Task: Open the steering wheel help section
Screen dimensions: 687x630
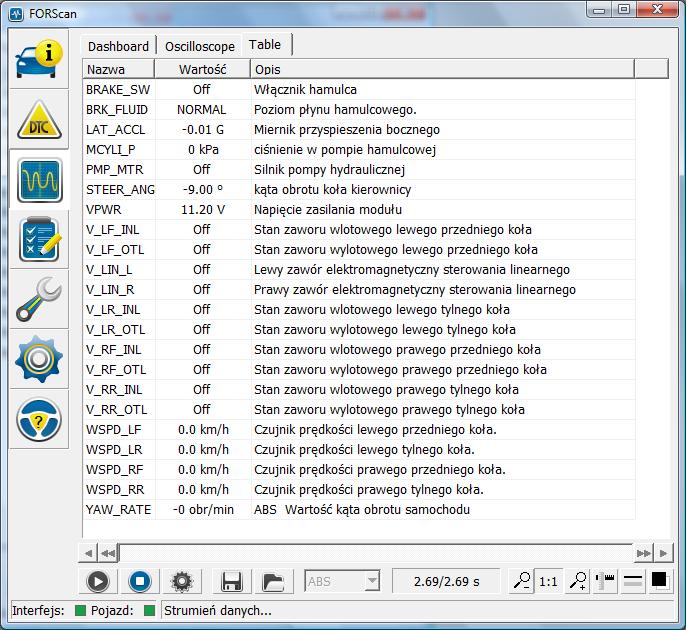Action: point(40,421)
